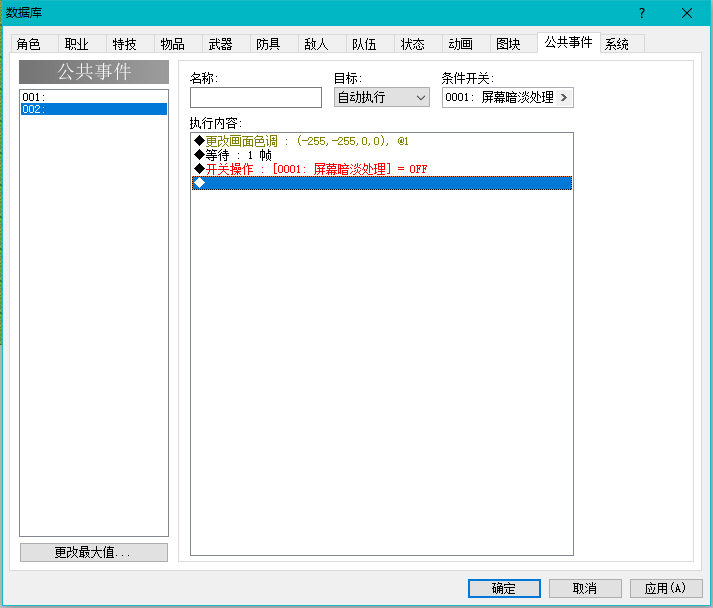
Task: Open the 条件开关 selector arrow
Action: pyautogui.click(x=564, y=97)
